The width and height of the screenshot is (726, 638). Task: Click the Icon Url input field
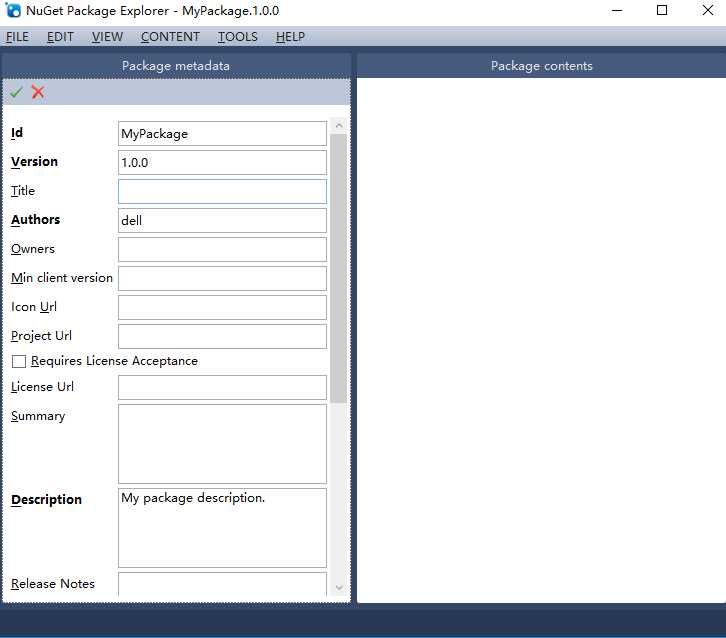(222, 307)
